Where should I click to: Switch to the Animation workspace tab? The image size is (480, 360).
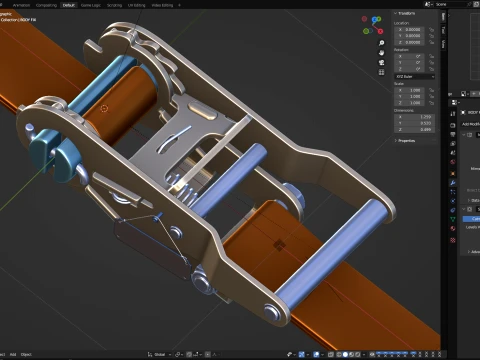21,5
